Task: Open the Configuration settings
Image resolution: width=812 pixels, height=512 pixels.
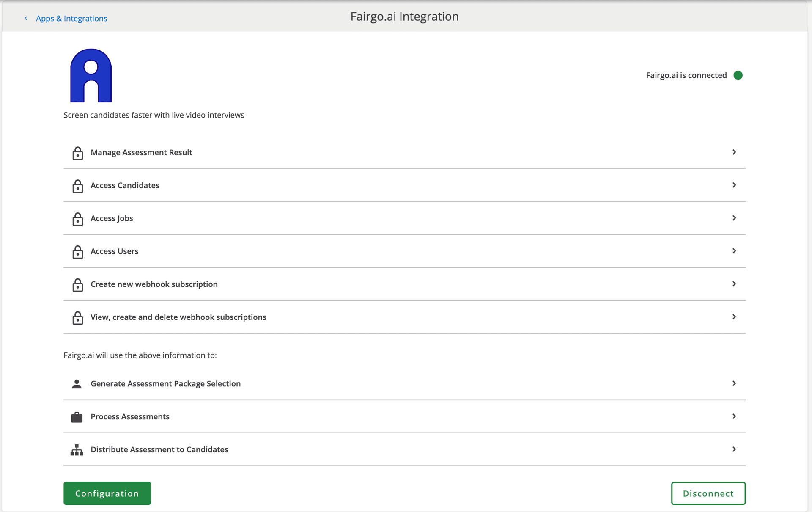Action: coord(107,493)
